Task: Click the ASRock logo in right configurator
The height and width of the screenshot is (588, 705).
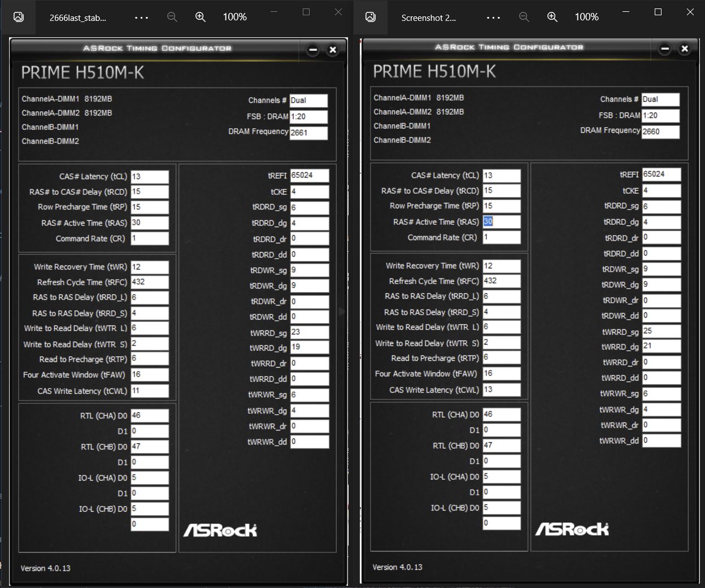Action: point(572,529)
